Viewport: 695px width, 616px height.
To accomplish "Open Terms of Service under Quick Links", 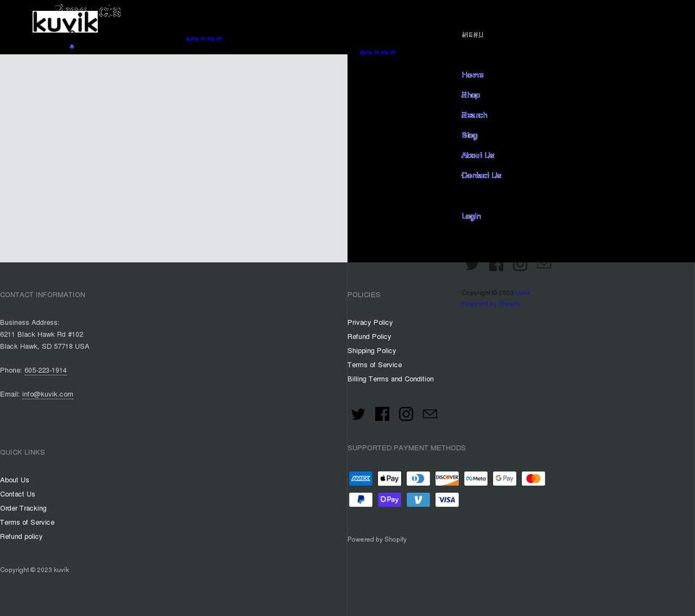I will point(27,523).
